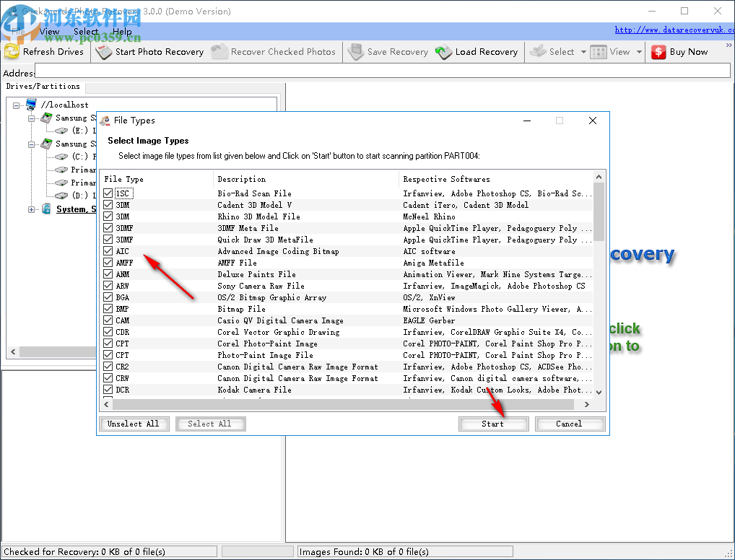Uncheck the AIC file type checkbox
The width and height of the screenshot is (735, 560).
coord(108,251)
